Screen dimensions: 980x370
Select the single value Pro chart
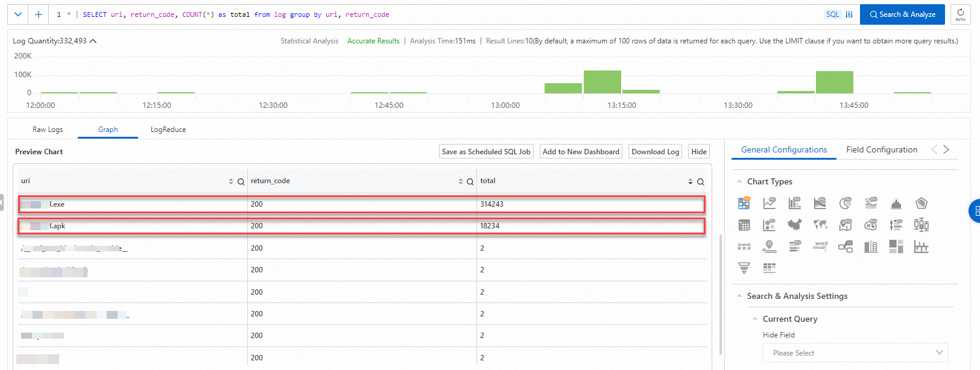tap(871, 203)
